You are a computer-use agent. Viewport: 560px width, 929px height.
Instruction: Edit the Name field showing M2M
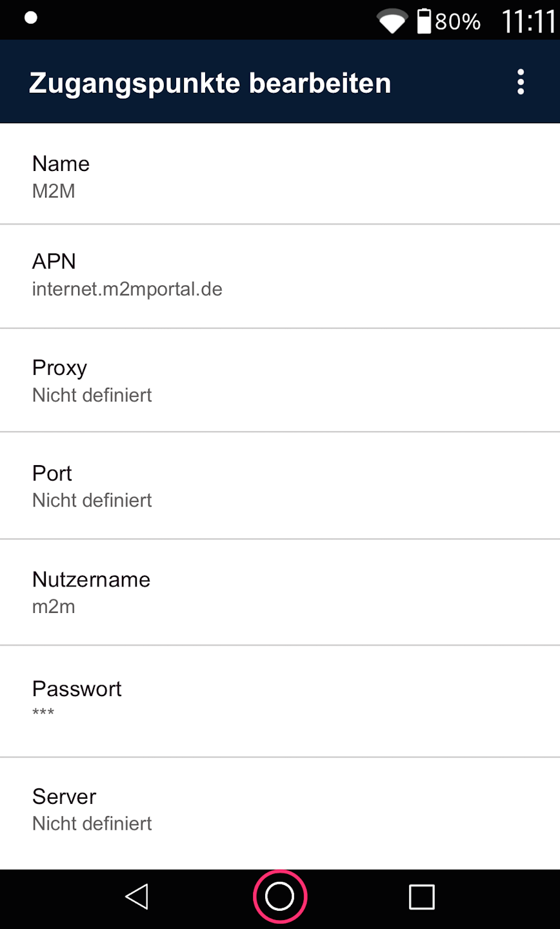pyautogui.click(x=280, y=175)
